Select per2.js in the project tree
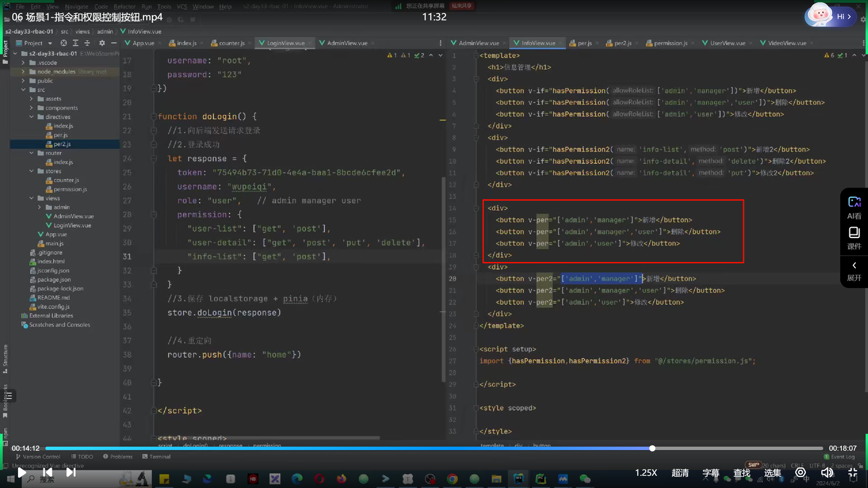 pyautogui.click(x=62, y=144)
